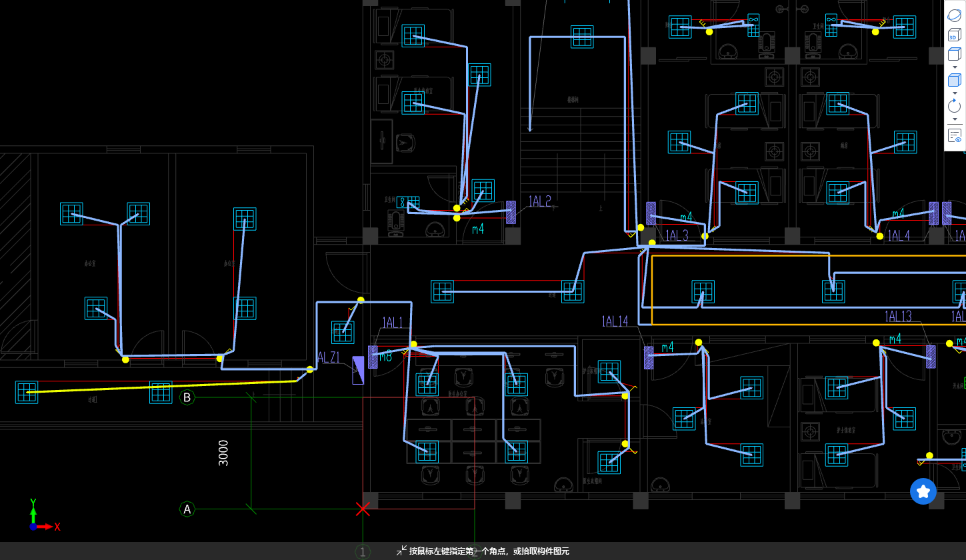This screenshot has width=966, height=560.
Task: Select the axis bubble labeled B
Action: 187,397
